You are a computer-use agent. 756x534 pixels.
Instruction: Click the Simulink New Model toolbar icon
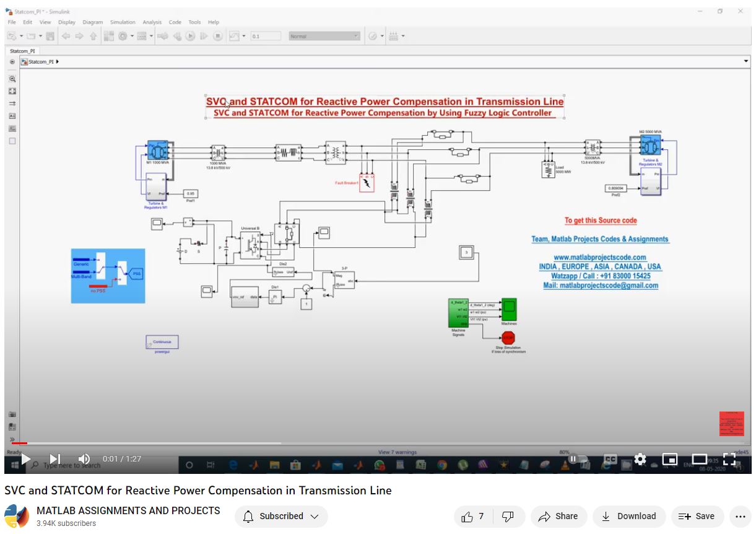point(11,37)
